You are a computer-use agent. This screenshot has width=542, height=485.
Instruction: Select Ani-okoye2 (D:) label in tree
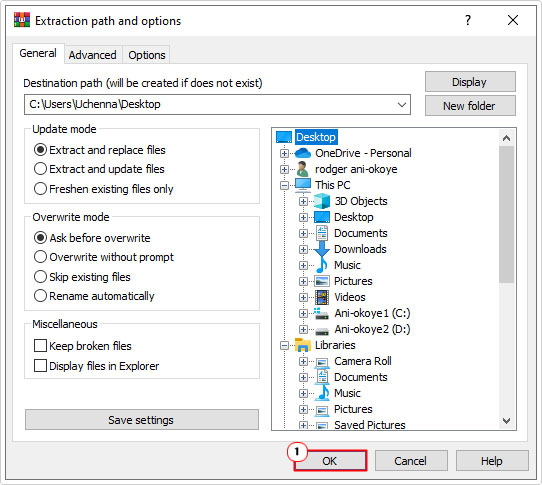(372, 329)
